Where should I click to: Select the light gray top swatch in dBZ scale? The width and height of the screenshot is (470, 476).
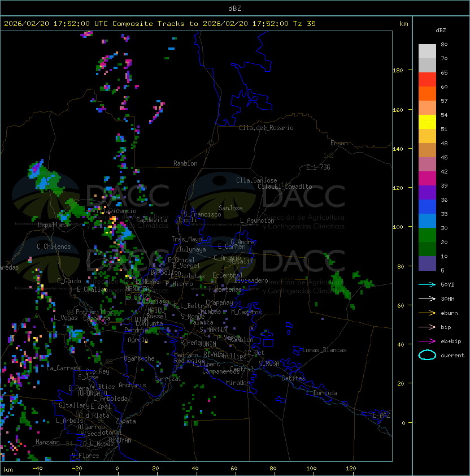click(x=427, y=51)
